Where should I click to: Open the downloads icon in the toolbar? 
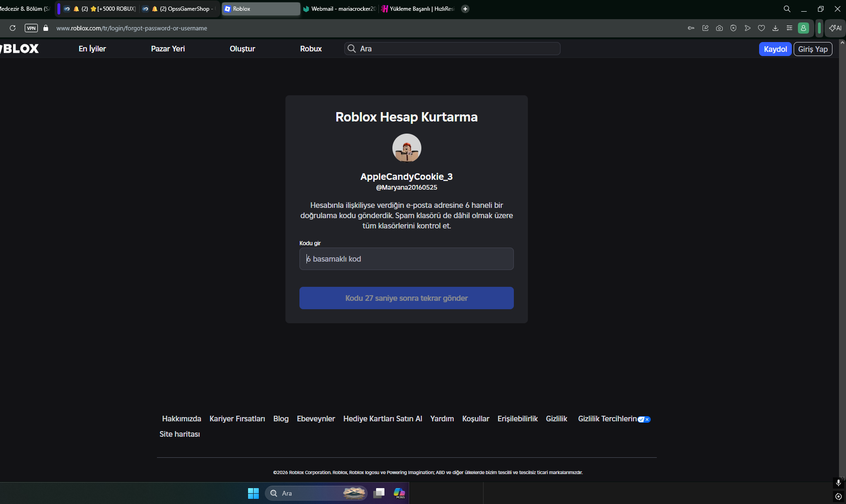[x=775, y=28]
